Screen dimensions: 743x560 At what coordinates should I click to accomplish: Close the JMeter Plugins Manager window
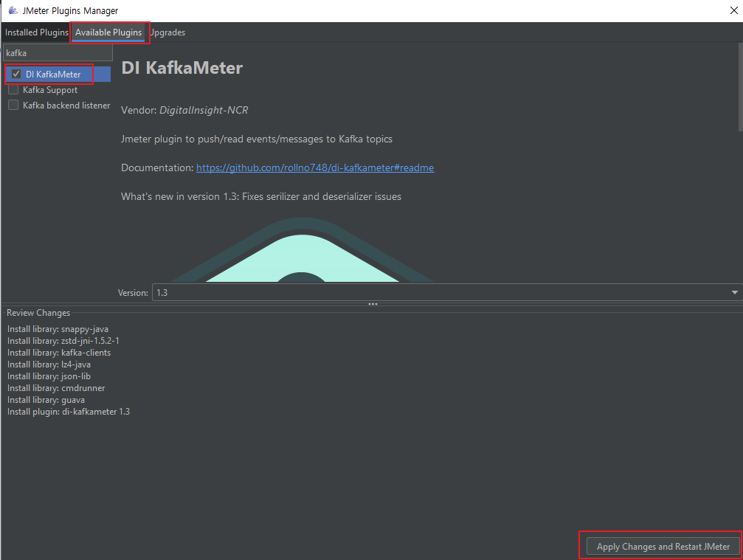click(x=733, y=10)
